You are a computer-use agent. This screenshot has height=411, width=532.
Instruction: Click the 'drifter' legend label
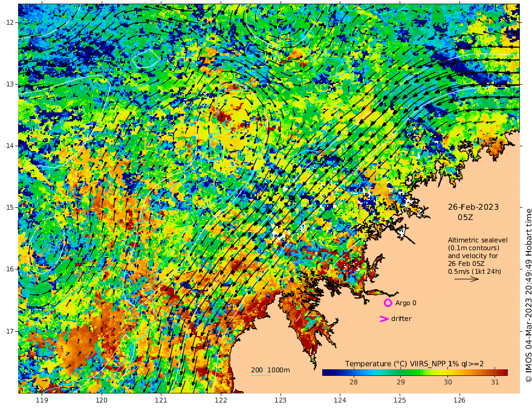[401, 319]
